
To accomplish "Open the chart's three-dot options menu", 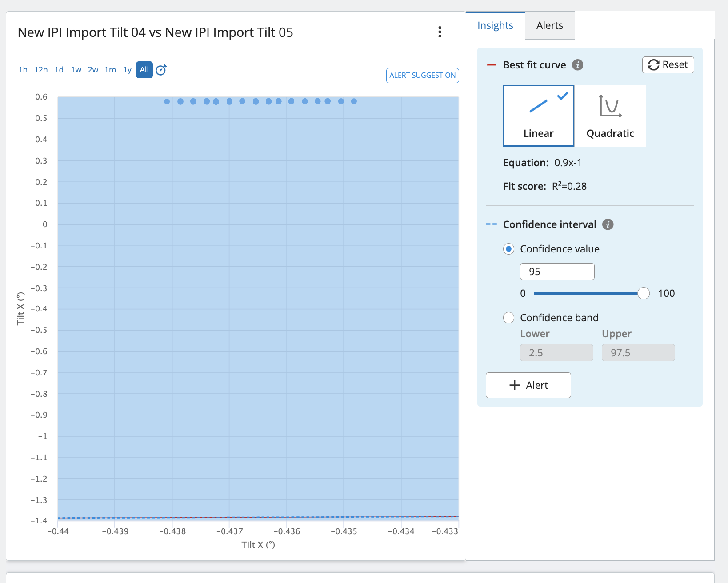I will coord(440,32).
